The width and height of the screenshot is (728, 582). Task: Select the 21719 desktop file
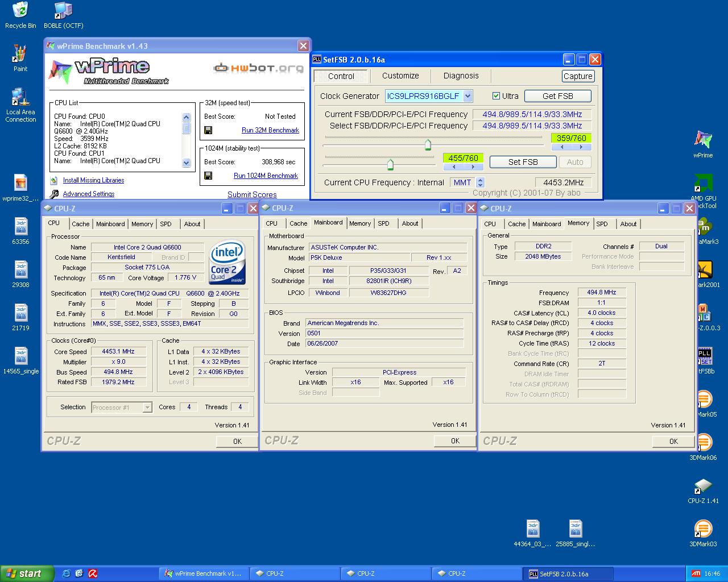click(x=20, y=317)
